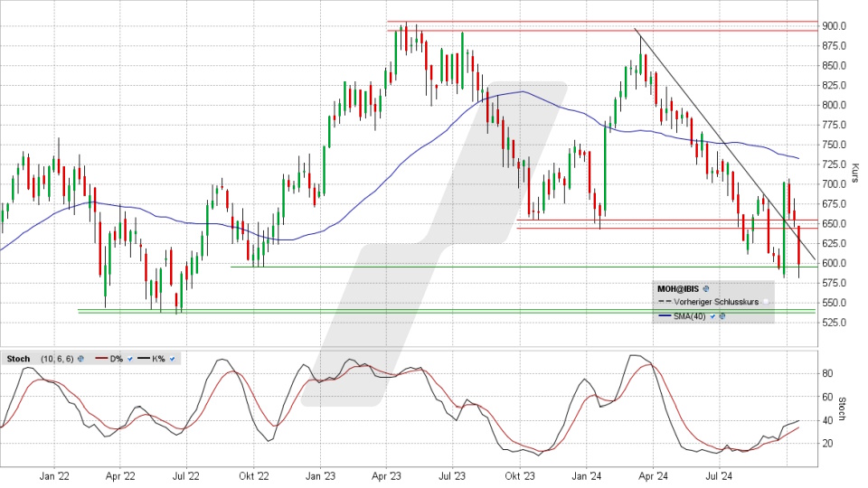This screenshot has width=868, height=488.
Task: Click the Stoch indicator title
Action: point(18,359)
